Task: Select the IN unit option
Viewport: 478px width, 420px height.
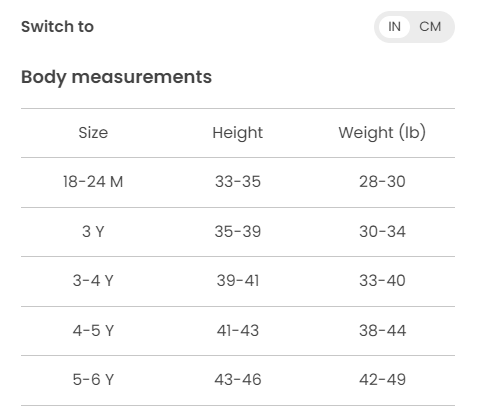Action: tap(394, 27)
